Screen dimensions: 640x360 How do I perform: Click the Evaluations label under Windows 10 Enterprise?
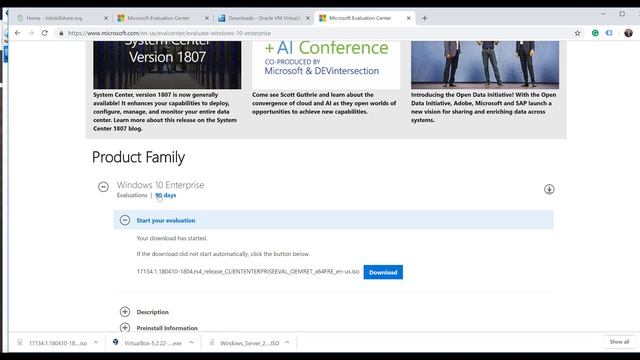[132, 196]
